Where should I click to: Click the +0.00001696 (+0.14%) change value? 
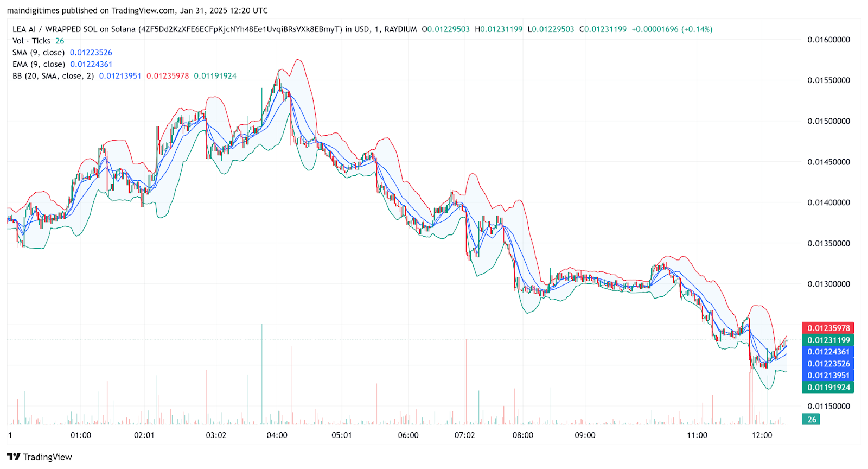coord(672,29)
